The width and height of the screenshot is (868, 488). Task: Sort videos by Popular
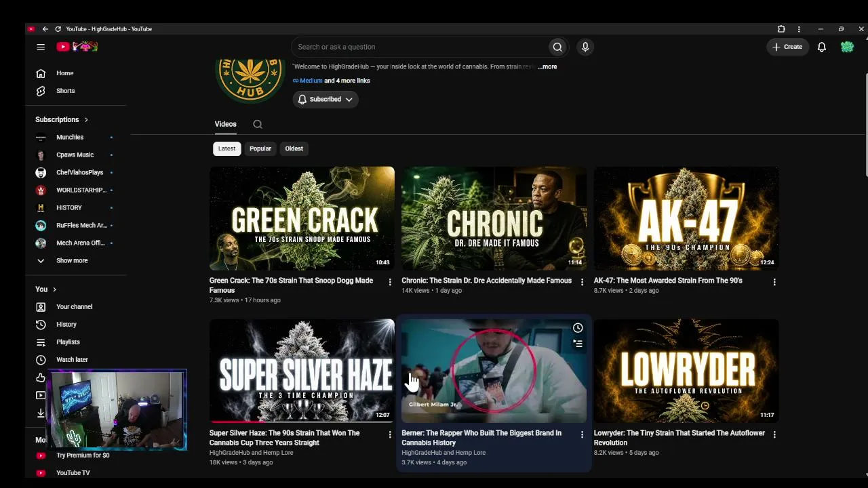point(260,148)
